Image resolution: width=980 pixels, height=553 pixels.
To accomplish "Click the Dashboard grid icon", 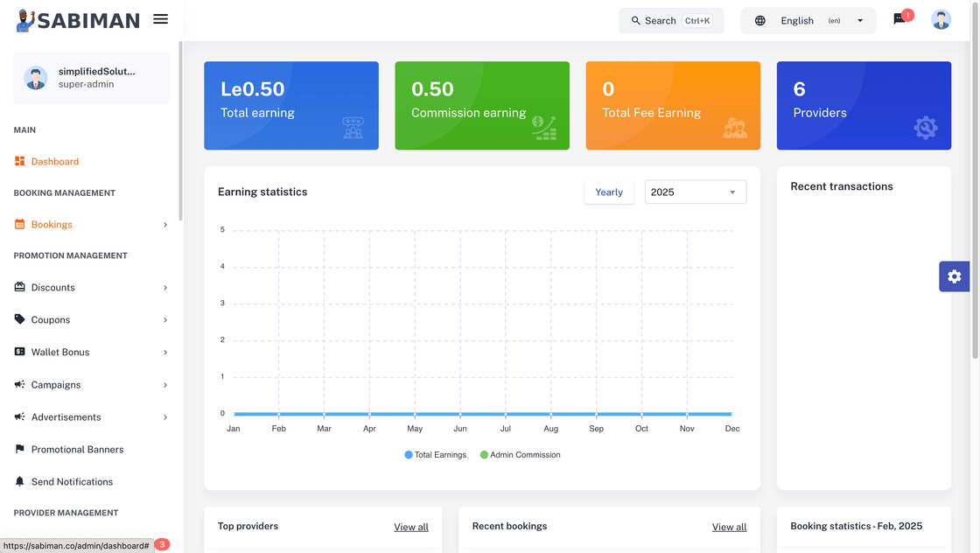I will click(x=19, y=161).
